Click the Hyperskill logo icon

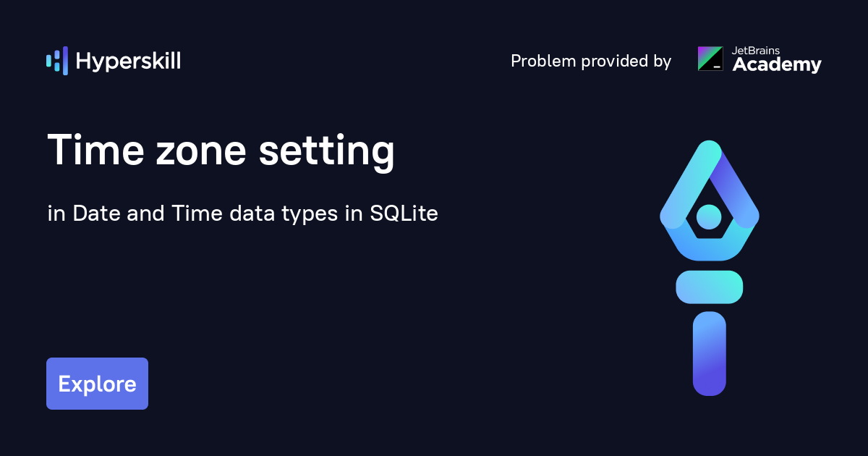pos(56,62)
